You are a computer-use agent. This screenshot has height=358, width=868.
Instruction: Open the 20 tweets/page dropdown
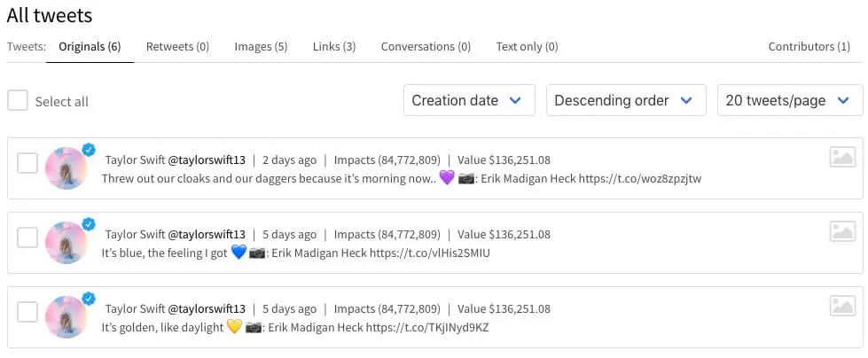(789, 100)
